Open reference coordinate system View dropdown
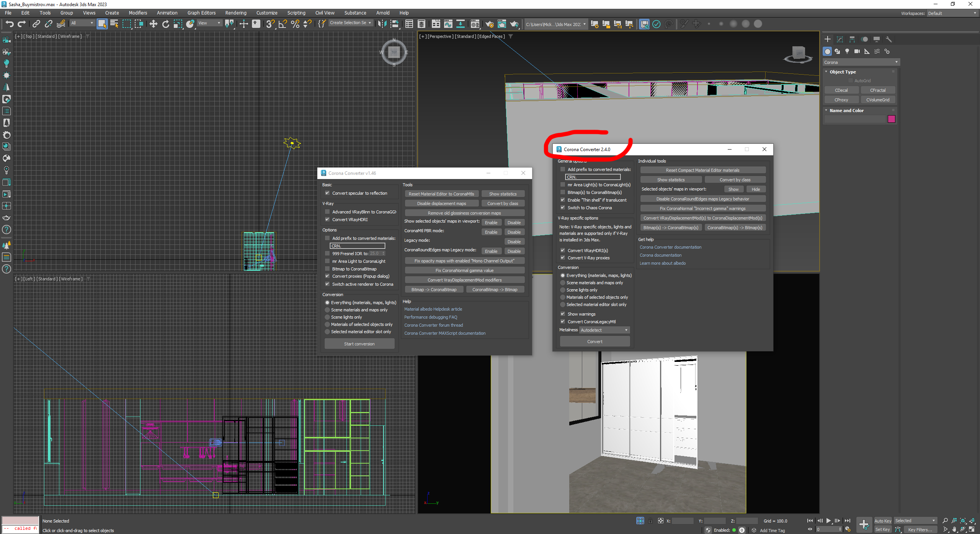This screenshot has height=534, width=980. 209,23
